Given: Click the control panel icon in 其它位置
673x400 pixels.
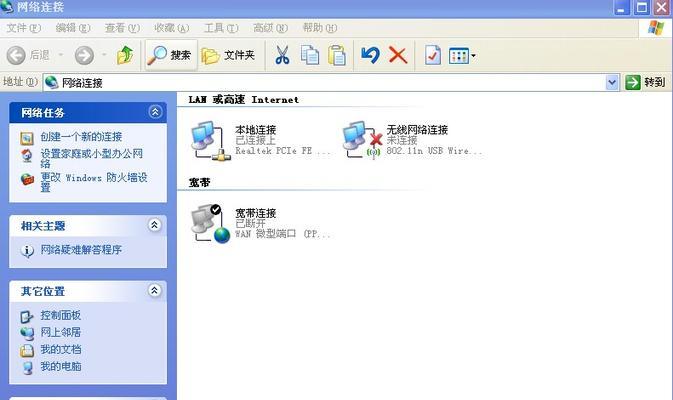Looking at the screenshot, I should tap(27, 317).
